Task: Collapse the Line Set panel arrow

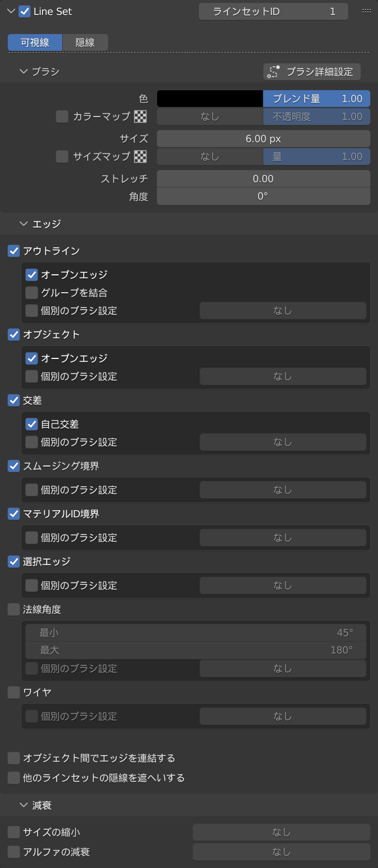Action: pos(10,11)
